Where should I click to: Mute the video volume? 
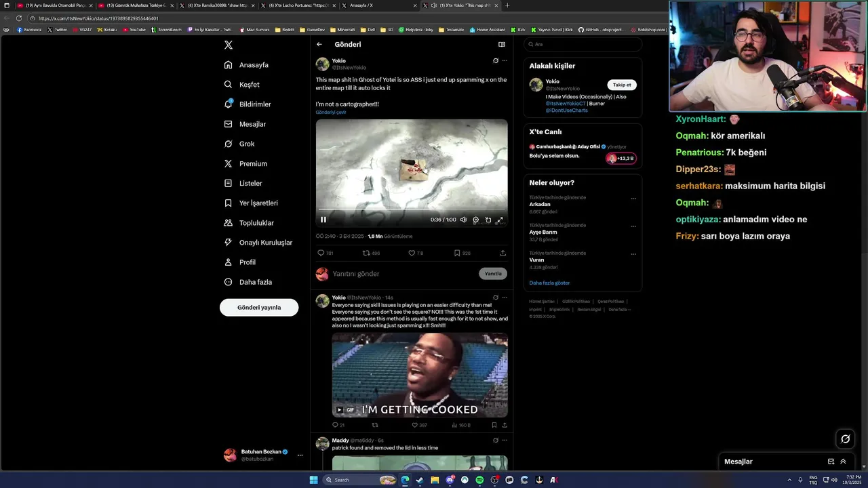(464, 220)
